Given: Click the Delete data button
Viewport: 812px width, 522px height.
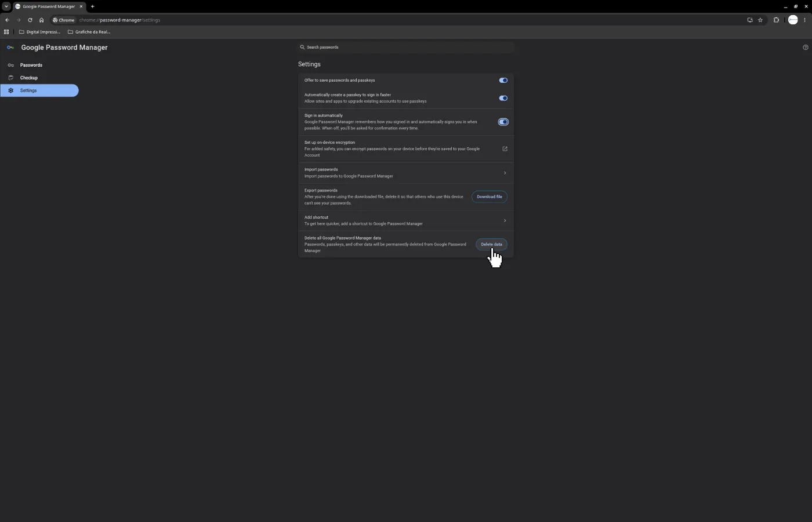Looking at the screenshot, I should [x=491, y=244].
